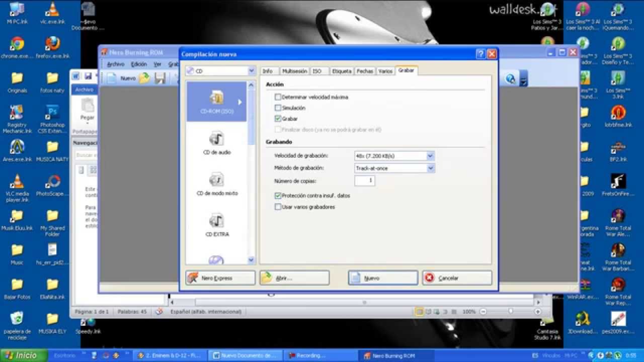Open Photoshop CS5 Extended desktop shortcut
Image resolution: width=644 pixels, height=362 pixels.
(52, 119)
